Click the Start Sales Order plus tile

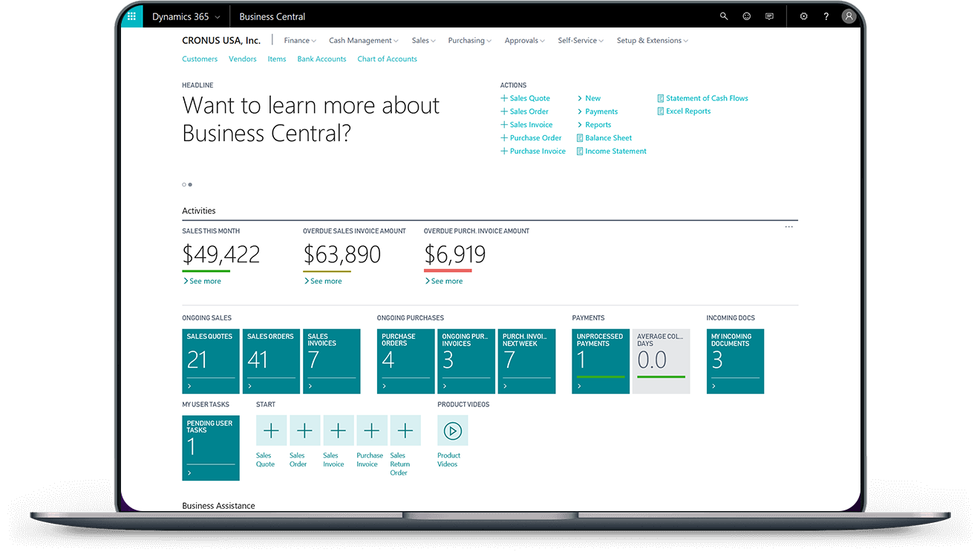pos(304,430)
